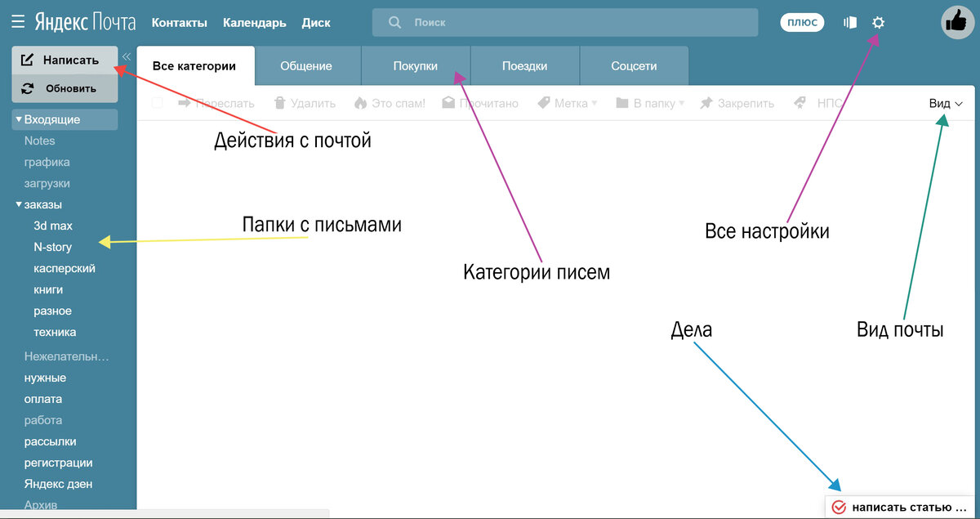The image size is (980, 519).
Task: Collapse the заказы folder group
Action: point(18,204)
